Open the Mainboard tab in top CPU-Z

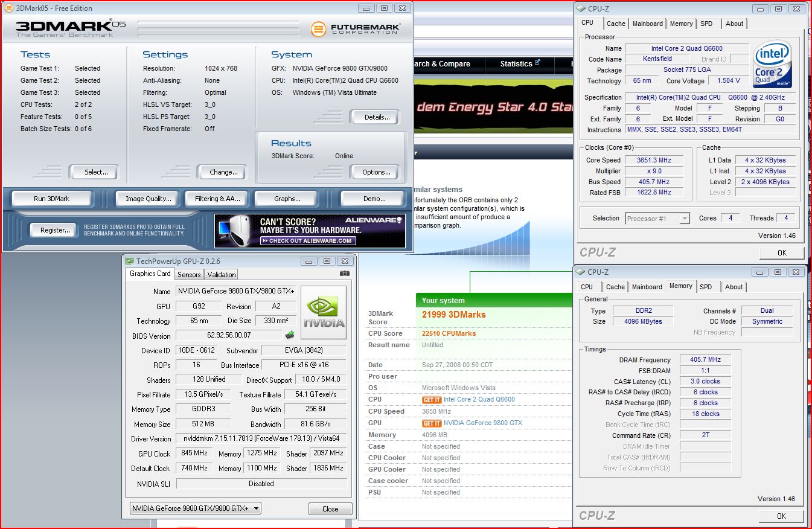pyautogui.click(x=648, y=24)
